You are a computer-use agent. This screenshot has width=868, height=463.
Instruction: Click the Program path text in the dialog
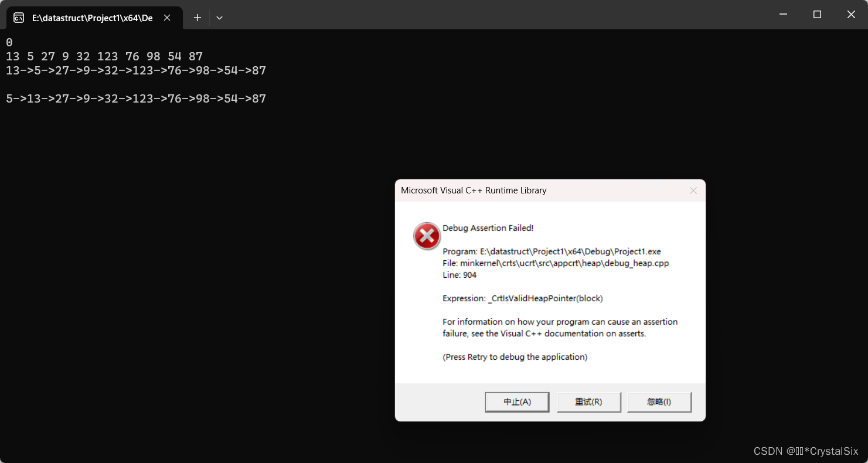point(552,251)
